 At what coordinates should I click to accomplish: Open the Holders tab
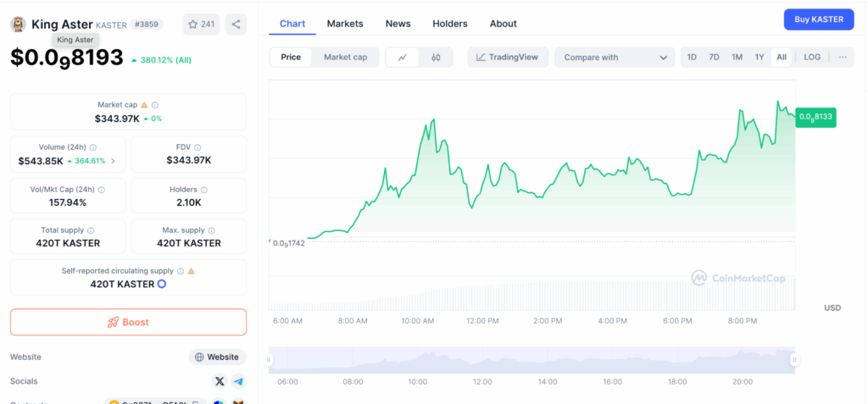(x=449, y=24)
